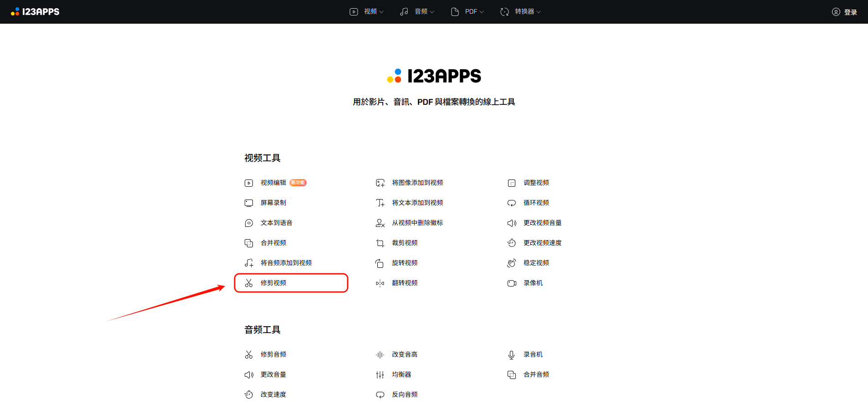Viewport: 868px width, 415px height.
Task: Click the 稳定视频 icon
Action: (512, 263)
